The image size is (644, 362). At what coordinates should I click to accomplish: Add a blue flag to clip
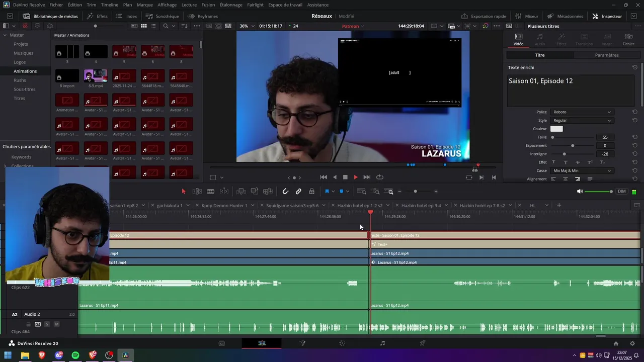(327, 192)
